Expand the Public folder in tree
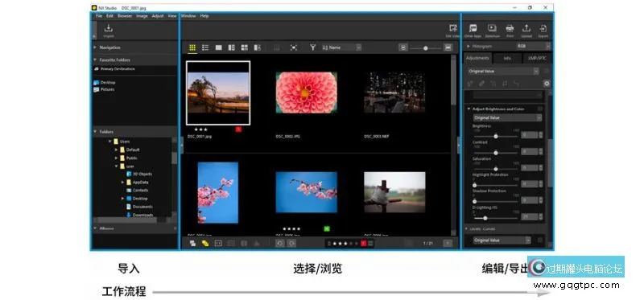This screenshot has width=644, height=300. (117, 158)
